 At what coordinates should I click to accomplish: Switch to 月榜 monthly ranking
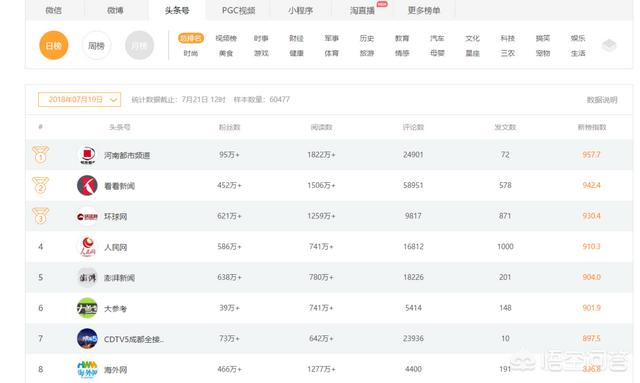click(x=139, y=45)
